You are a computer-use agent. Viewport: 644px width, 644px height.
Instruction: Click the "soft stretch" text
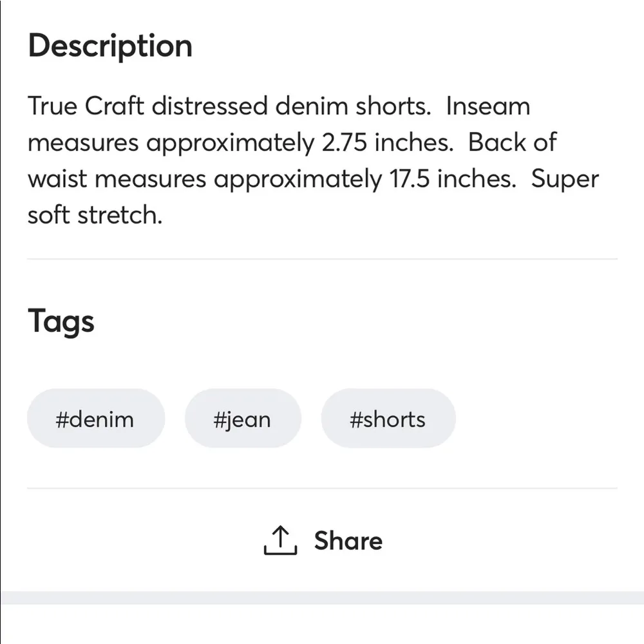click(95, 214)
